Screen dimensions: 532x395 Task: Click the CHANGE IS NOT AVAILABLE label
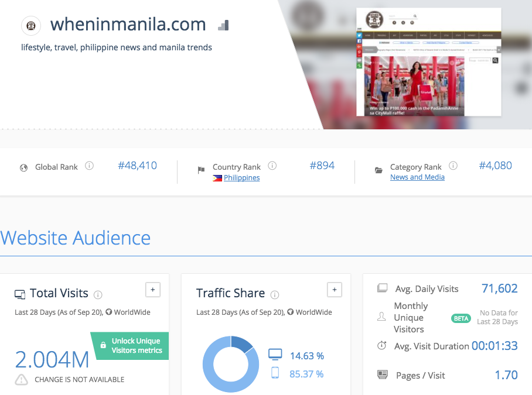pyautogui.click(x=80, y=380)
